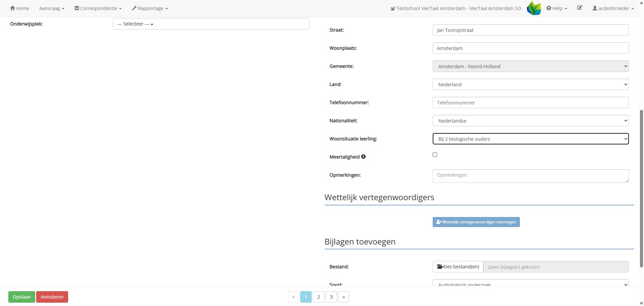Viewport: 644px width, 306px height.
Task: Go to previous page with « button
Action: click(x=293, y=297)
